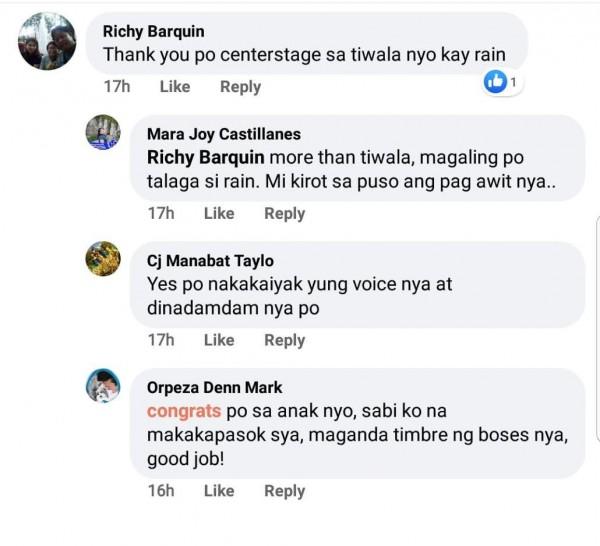The image size is (600, 546).
Task: Like Cj Manabat Taylo's comment
Action: 219,340
